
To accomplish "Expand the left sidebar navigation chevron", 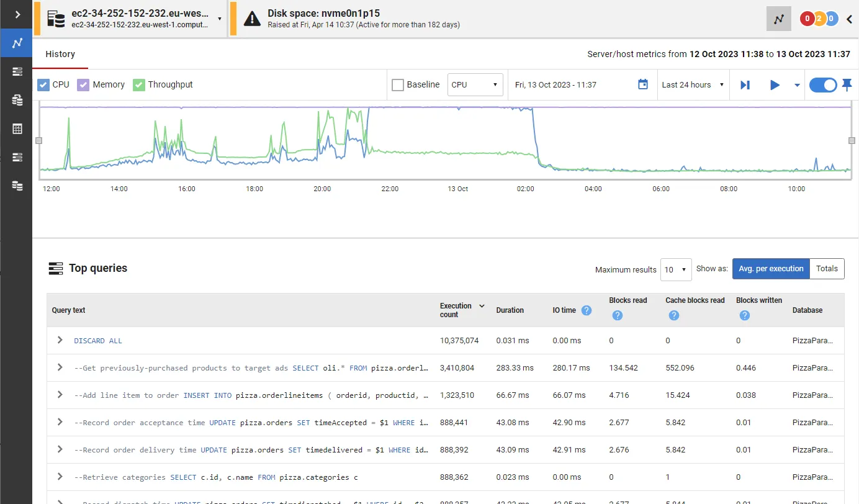I will pos(17,14).
